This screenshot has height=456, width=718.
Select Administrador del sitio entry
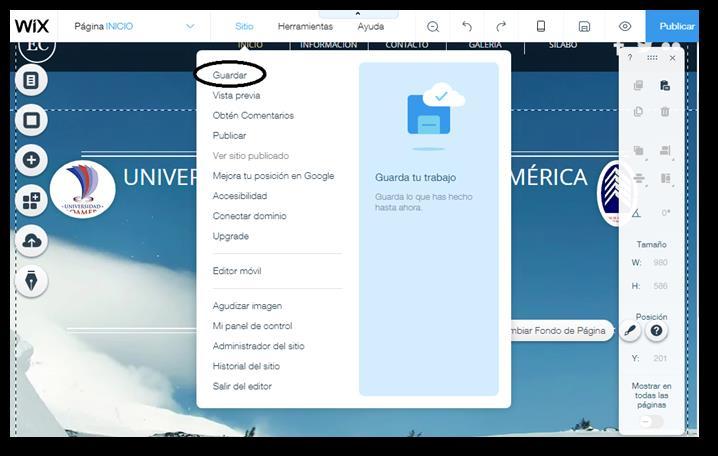[x=258, y=346]
